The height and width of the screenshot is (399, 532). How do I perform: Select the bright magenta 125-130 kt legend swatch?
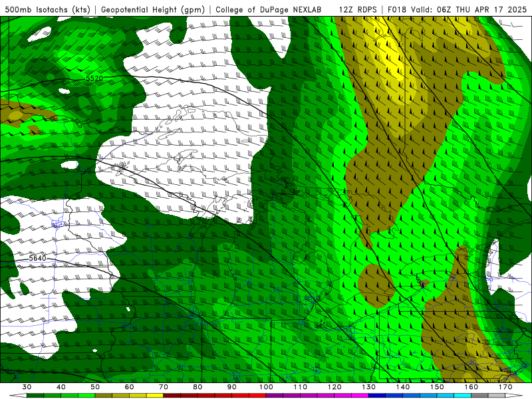tap(360, 395)
